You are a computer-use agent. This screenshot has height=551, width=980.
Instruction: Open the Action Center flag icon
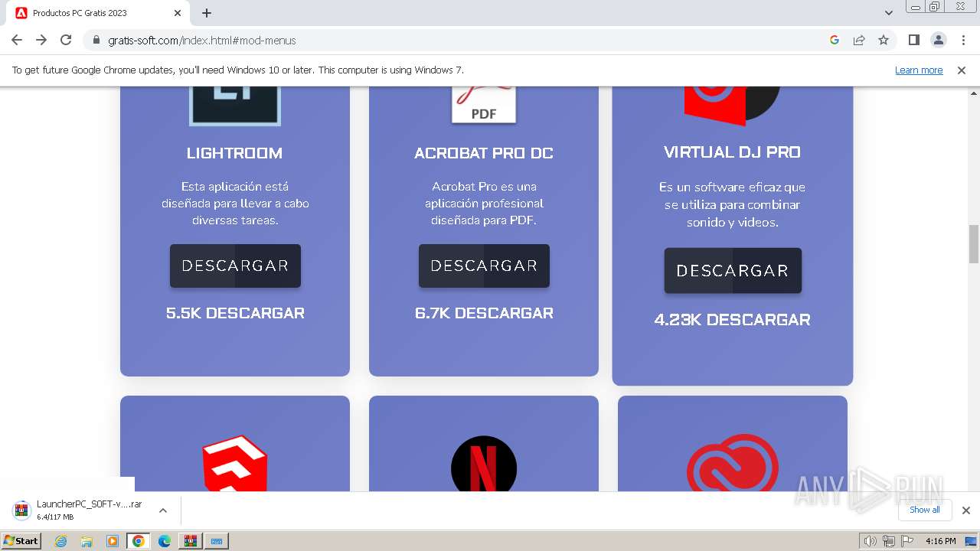[906, 541]
